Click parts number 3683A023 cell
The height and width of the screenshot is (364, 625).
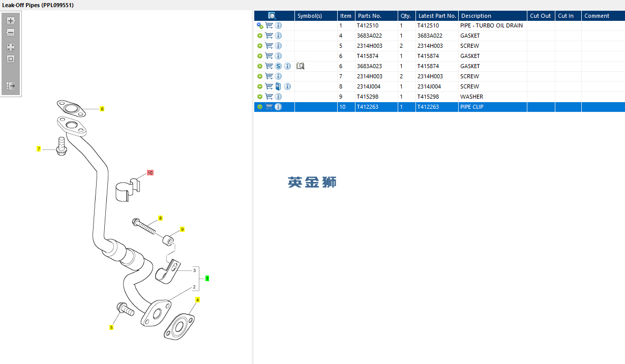tap(376, 66)
